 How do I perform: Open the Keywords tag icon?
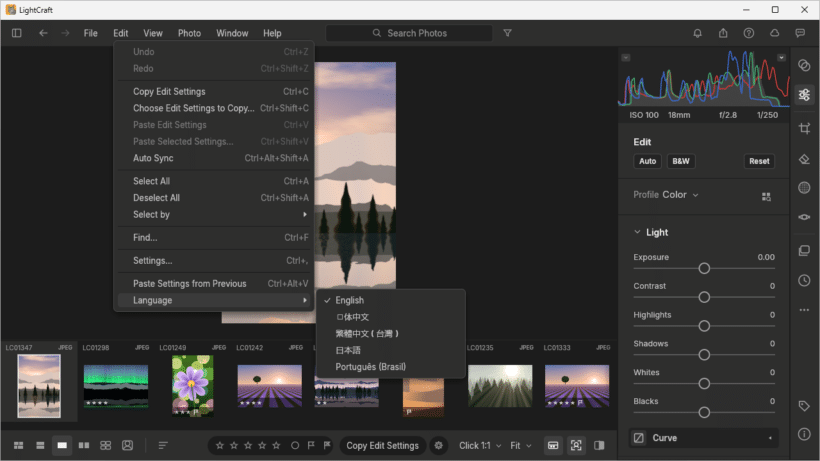click(804, 406)
